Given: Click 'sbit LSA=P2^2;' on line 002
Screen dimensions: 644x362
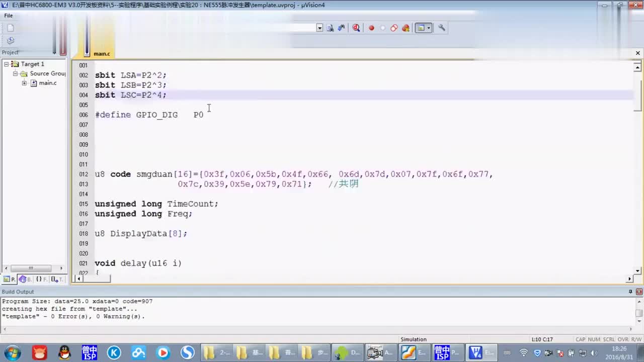Looking at the screenshot, I should coord(131,75).
